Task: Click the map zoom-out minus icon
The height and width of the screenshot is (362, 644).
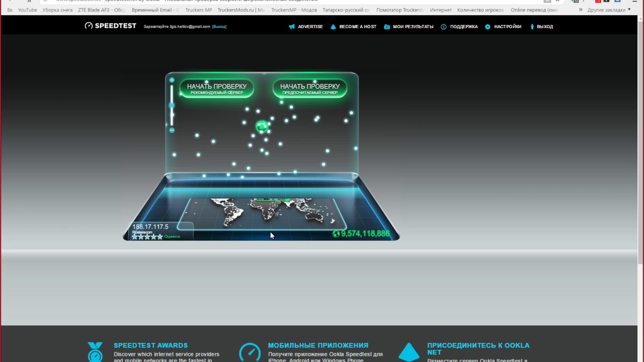Action: click(172, 130)
